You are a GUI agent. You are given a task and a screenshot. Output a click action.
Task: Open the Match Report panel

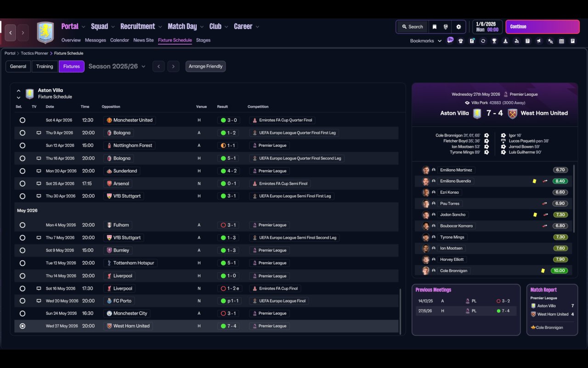click(x=552, y=310)
